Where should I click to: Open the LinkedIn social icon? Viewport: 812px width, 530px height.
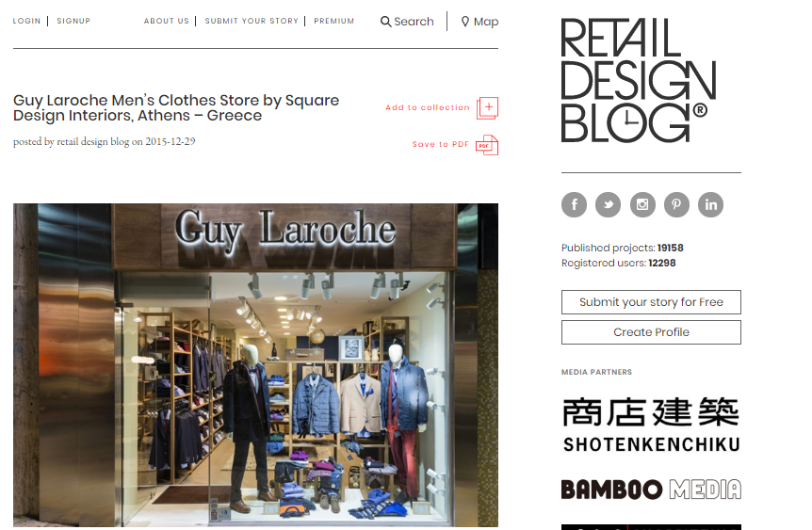click(x=711, y=204)
